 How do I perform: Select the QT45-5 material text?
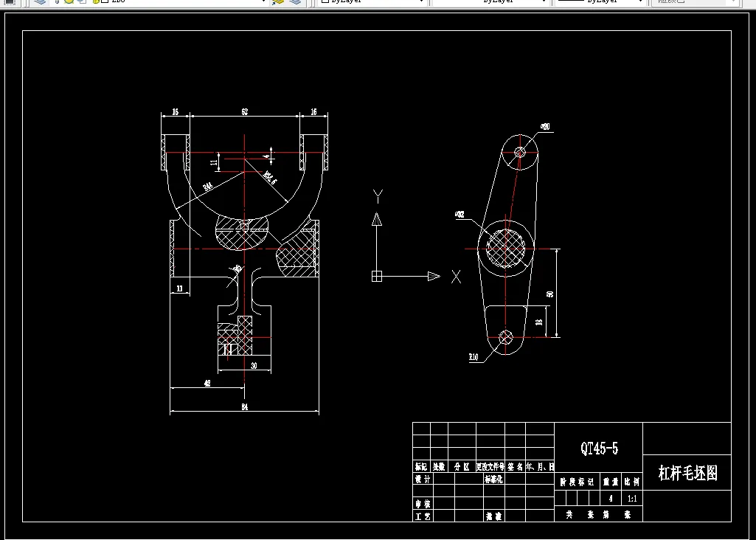[599, 448]
